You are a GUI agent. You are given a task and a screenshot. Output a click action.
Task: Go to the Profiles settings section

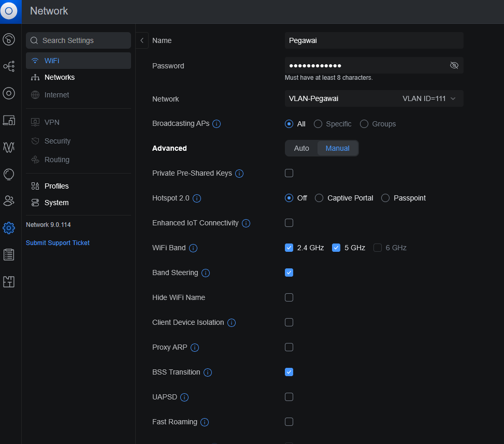point(56,186)
